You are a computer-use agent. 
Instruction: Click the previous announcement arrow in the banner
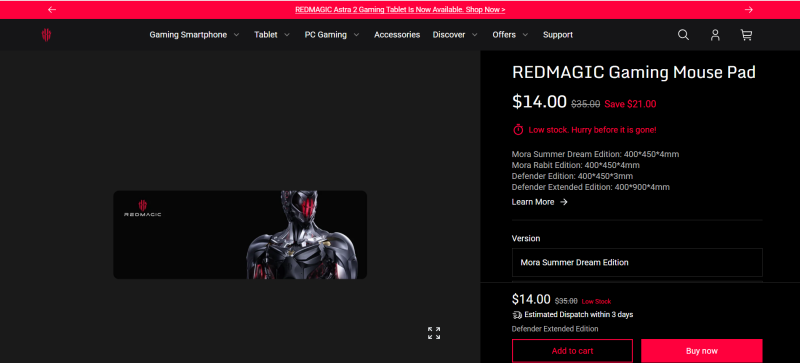tap(52, 10)
